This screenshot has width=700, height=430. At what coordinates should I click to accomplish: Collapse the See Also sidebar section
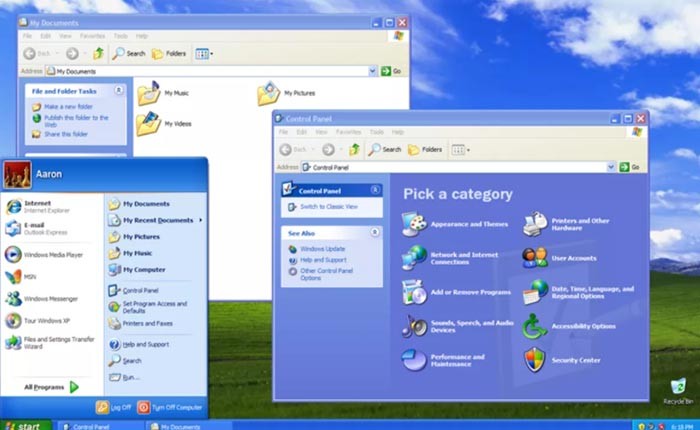(x=375, y=232)
